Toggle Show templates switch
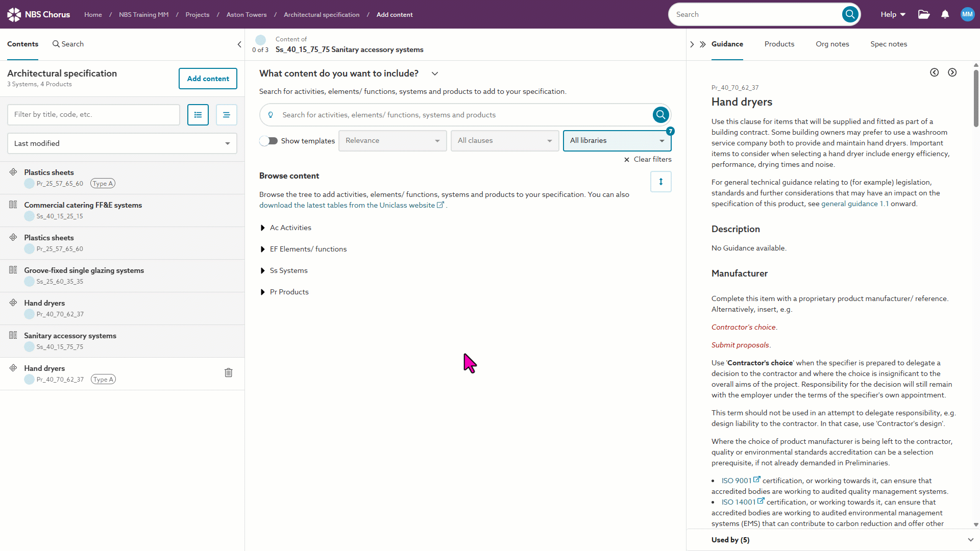Viewport: 980px width, 551px height. [x=268, y=141]
